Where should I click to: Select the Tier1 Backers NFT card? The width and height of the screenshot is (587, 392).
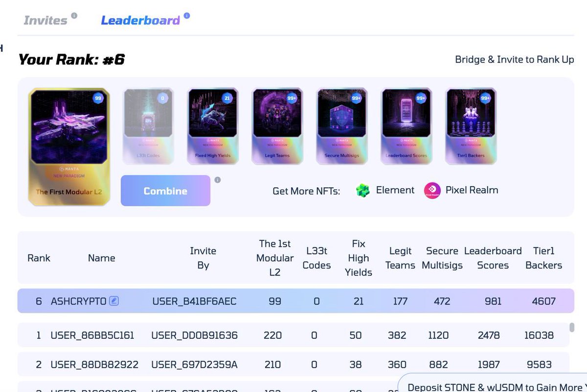471,126
